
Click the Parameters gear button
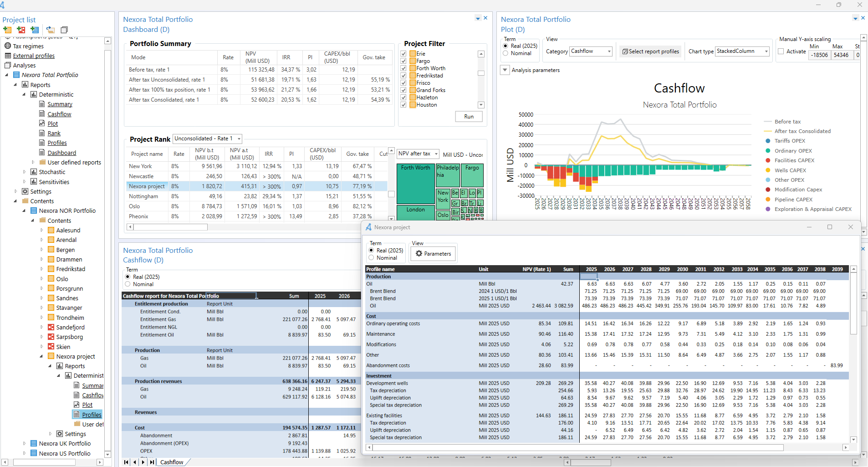pos(433,254)
